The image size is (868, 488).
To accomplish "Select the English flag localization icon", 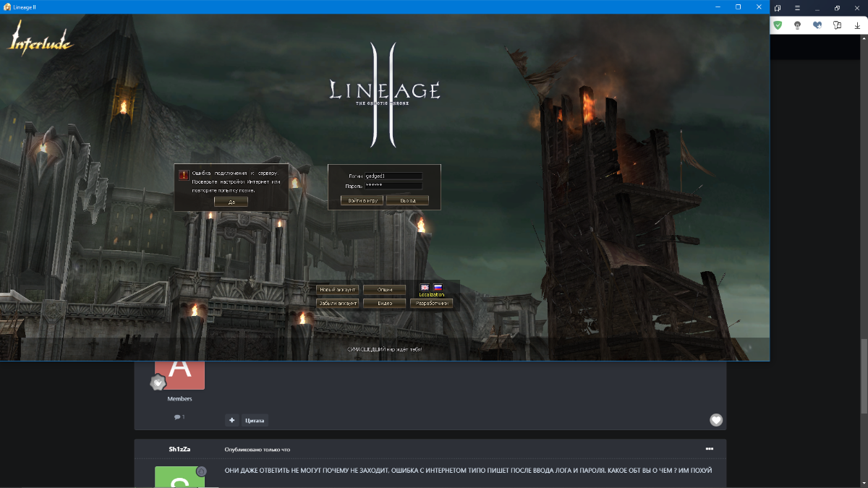I will coord(425,288).
